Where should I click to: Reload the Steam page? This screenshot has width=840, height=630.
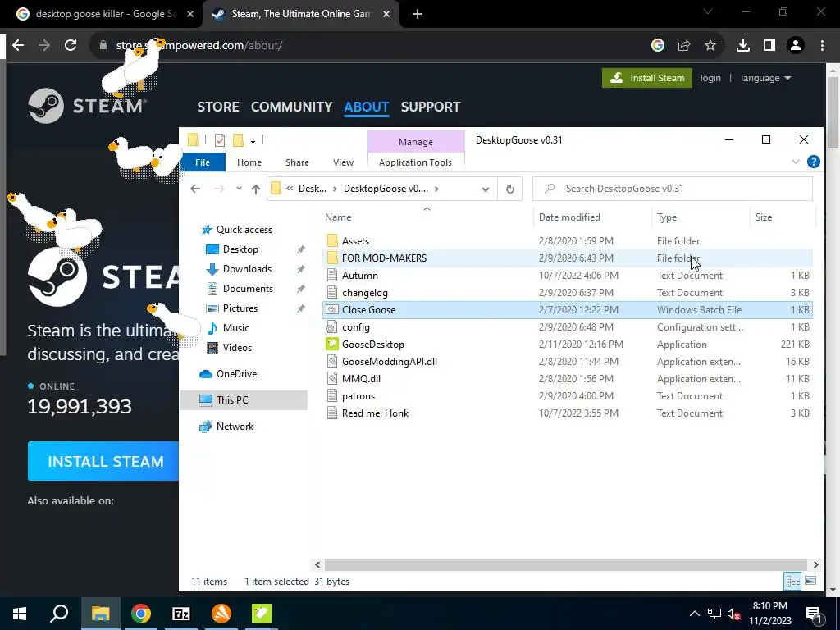tap(71, 46)
